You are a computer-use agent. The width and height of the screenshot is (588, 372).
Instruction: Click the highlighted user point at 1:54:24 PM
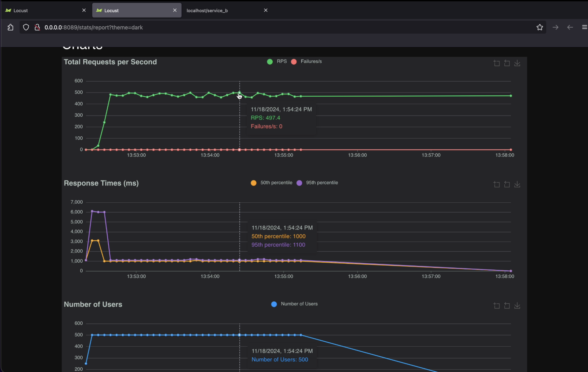tap(239, 335)
